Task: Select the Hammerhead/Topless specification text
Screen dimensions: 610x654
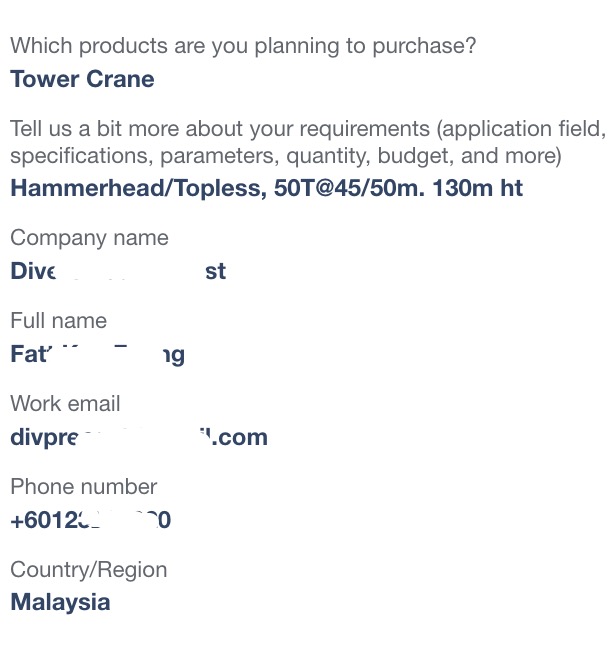Action: coord(266,188)
